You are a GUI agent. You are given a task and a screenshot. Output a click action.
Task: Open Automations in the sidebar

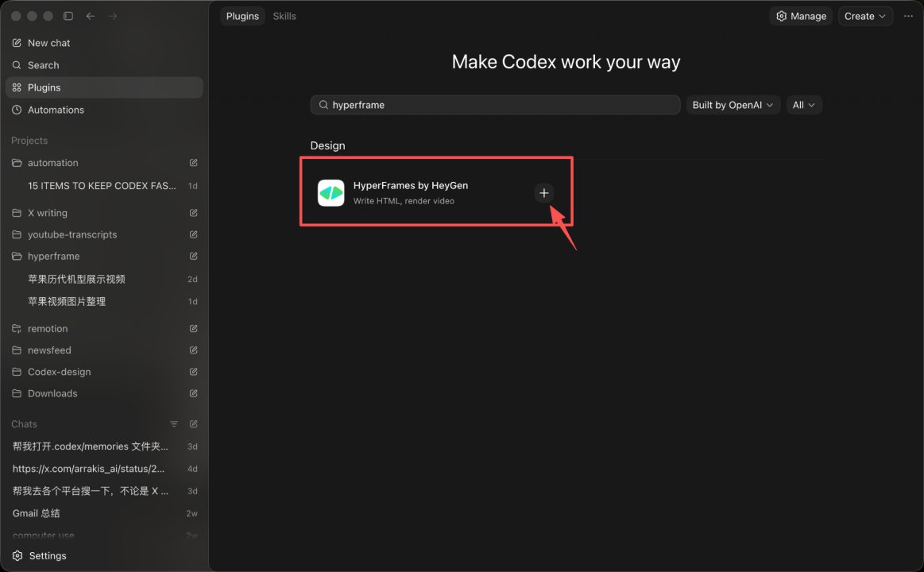click(104, 110)
